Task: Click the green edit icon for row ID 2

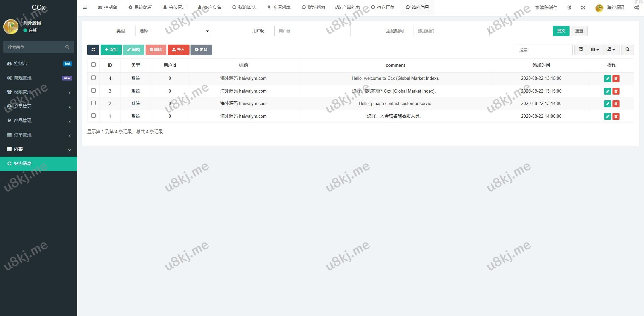Action: pos(607,104)
